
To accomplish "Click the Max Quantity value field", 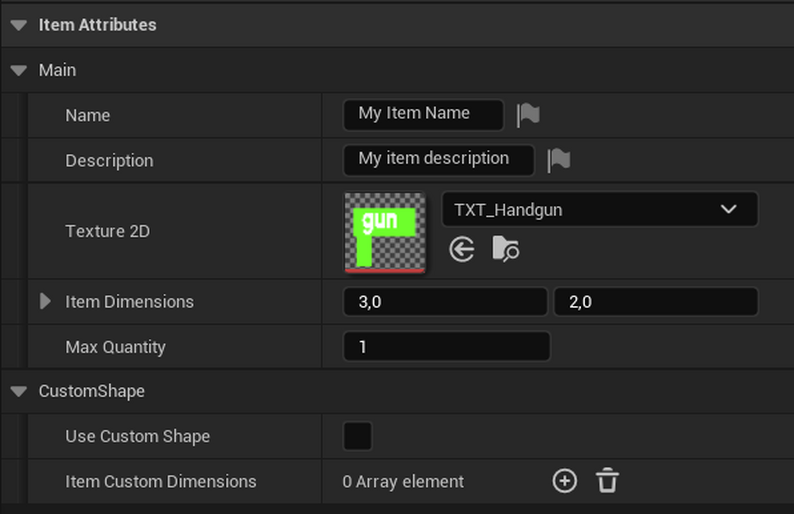I will coord(447,346).
